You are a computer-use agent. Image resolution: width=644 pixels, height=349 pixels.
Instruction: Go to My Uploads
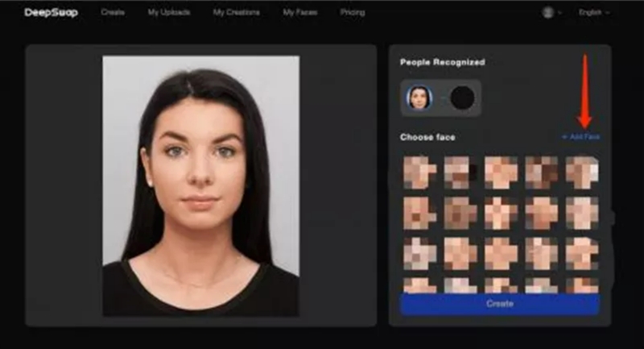pos(169,12)
